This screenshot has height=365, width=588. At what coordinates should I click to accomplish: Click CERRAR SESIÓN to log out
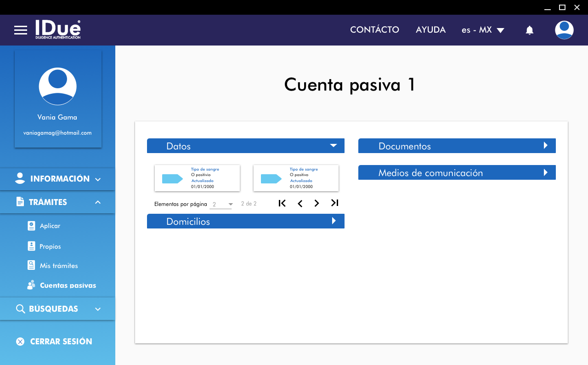(61, 342)
